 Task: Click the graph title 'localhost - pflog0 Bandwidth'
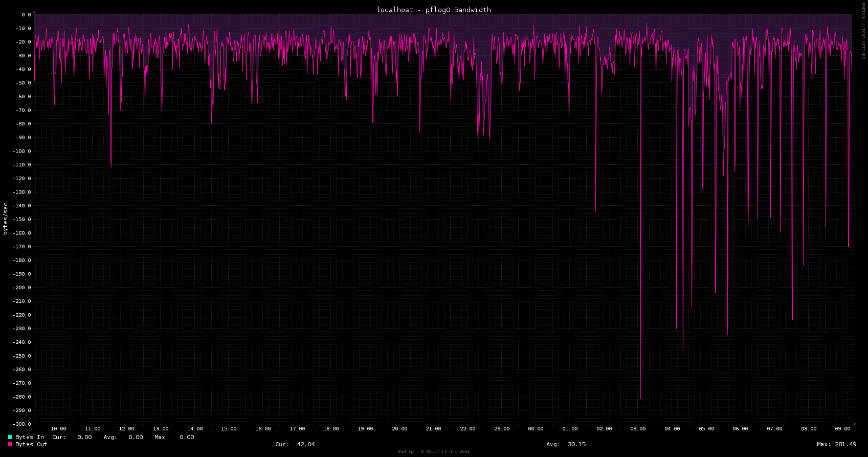[433, 10]
